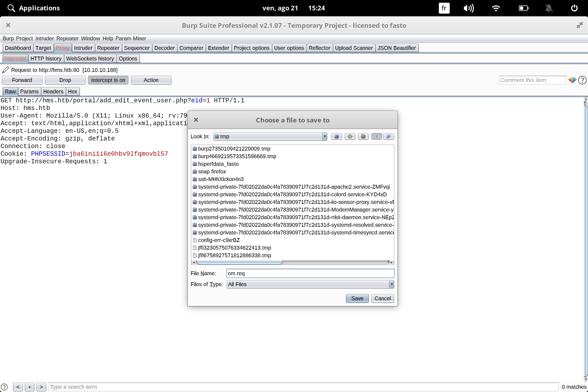Toggle the List view button in the file dialog
Image resolution: width=588 pixels, height=392 pixels.
[x=377, y=136]
